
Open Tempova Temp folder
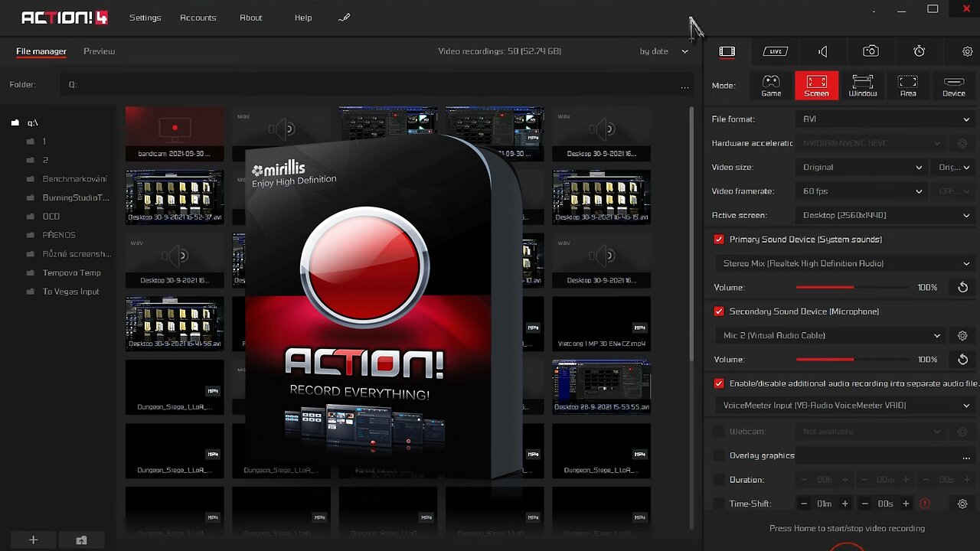(x=71, y=272)
